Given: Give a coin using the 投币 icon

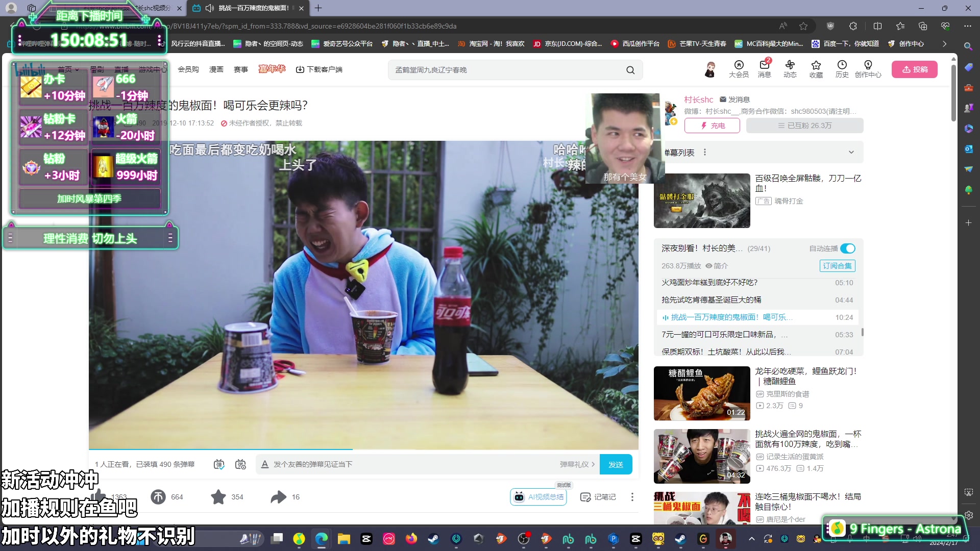Looking at the screenshot, I should 158,496.
